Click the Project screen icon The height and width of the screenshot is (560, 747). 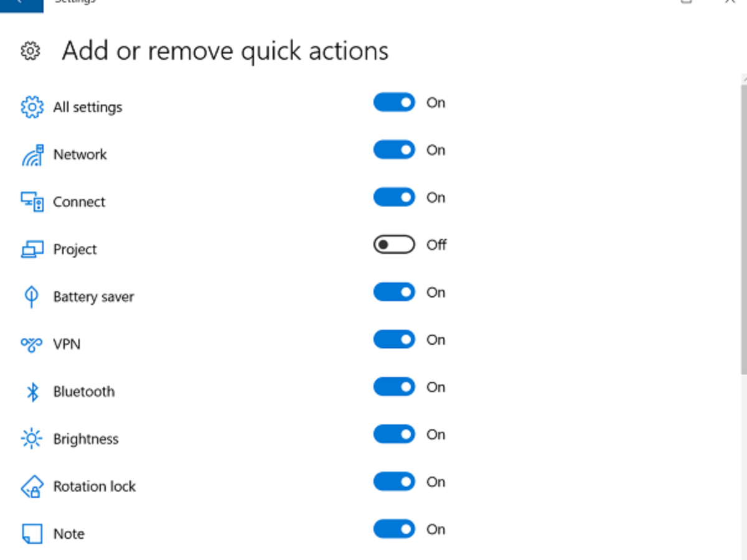(32, 250)
